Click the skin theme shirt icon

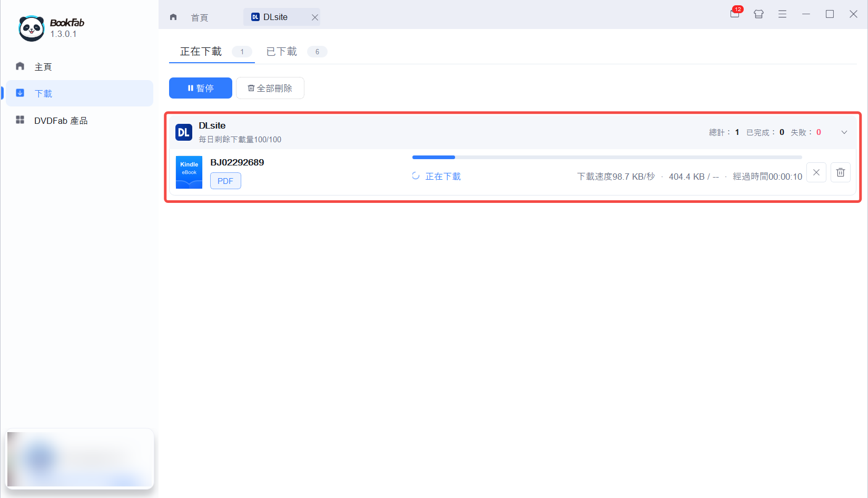pos(758,14)
